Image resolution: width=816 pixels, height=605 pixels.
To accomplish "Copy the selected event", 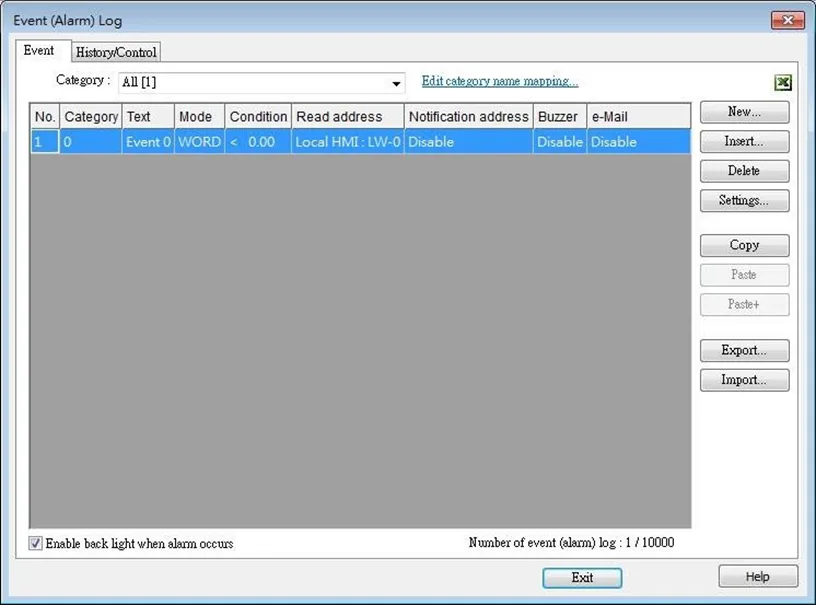I will coord(744,246).
